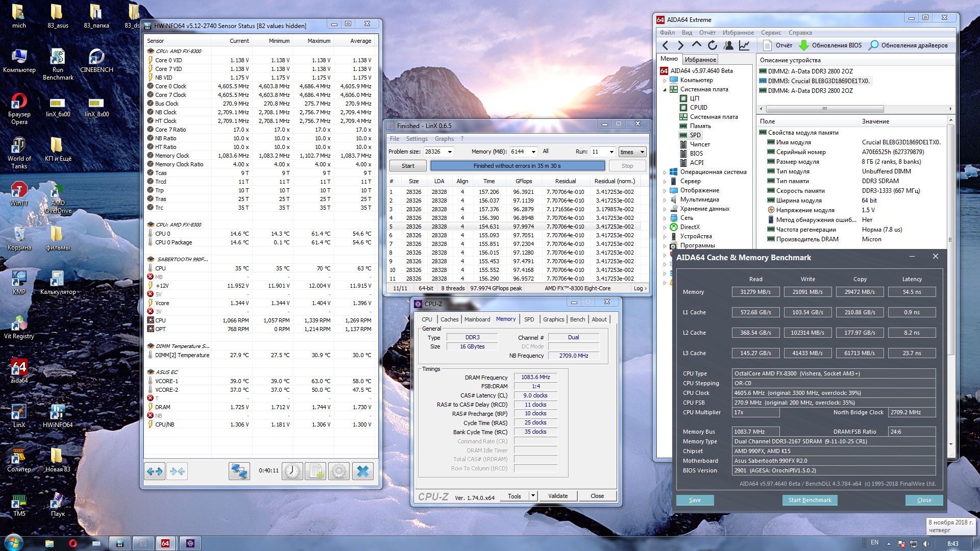This screenshot has width=980, height=551.
Task: Click HWiNFO log file icon
Action: click(315, 471)
